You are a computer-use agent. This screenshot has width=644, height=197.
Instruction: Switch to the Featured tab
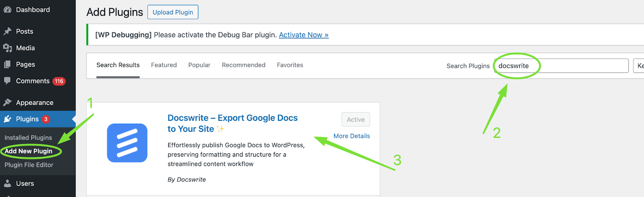tap(164, 65)
